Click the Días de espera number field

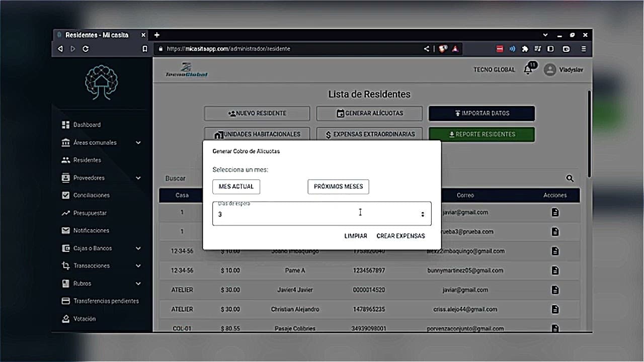321,214
